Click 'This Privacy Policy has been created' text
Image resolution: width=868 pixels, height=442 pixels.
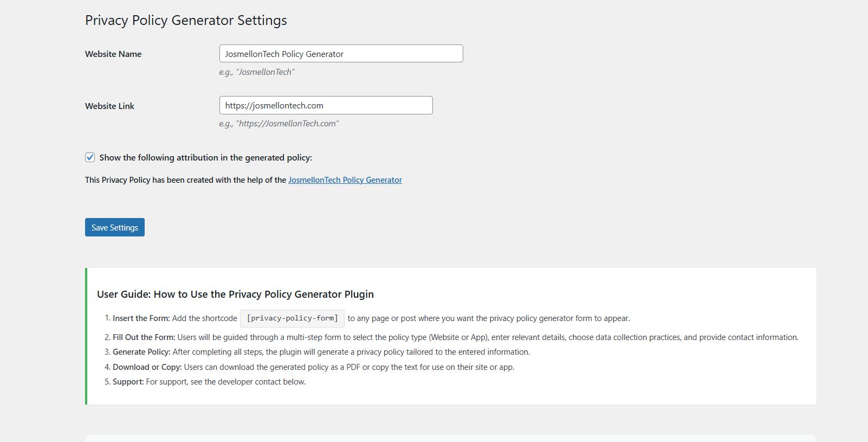(185, 180)
